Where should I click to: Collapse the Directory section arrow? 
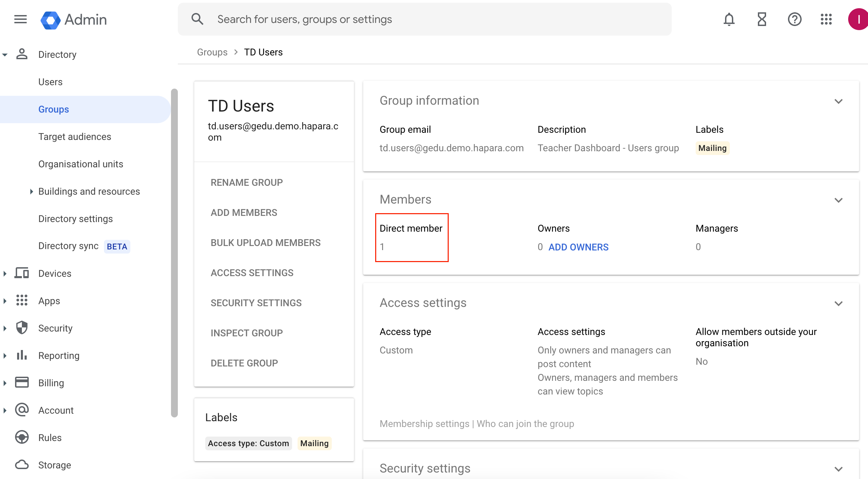(x=5, y=55)
